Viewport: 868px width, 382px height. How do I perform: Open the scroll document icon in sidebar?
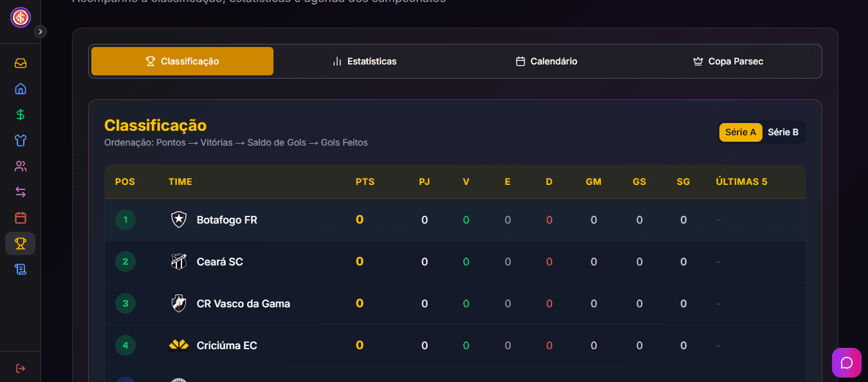21,269
